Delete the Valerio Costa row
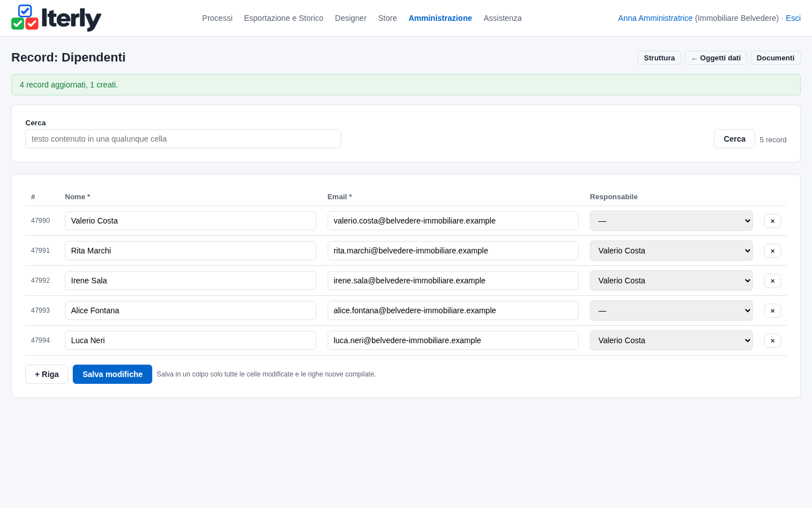 (x=773, y=221)
